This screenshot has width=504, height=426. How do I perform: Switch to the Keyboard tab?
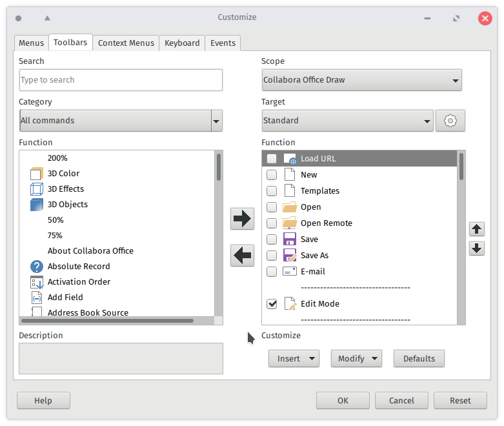(182, 43)
